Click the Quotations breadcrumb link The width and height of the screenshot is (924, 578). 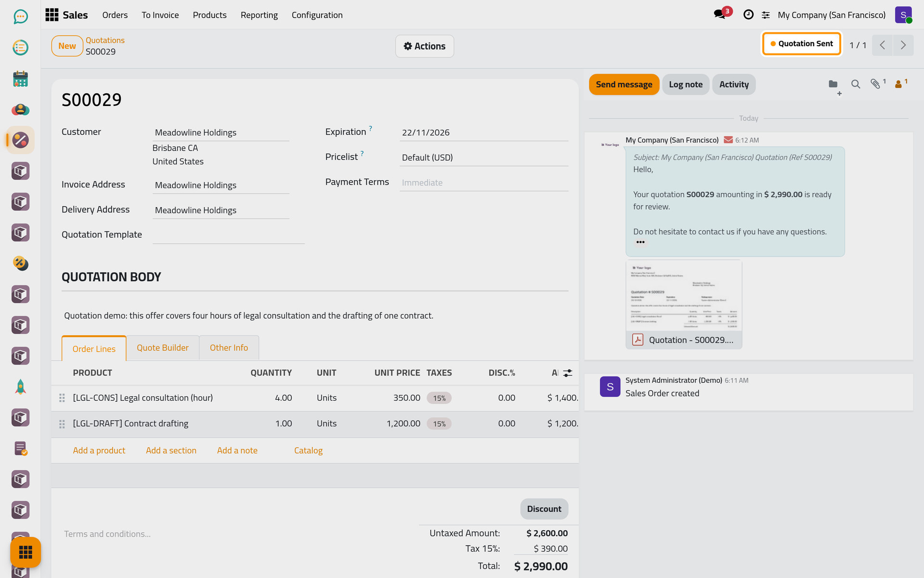pos(105,40)
